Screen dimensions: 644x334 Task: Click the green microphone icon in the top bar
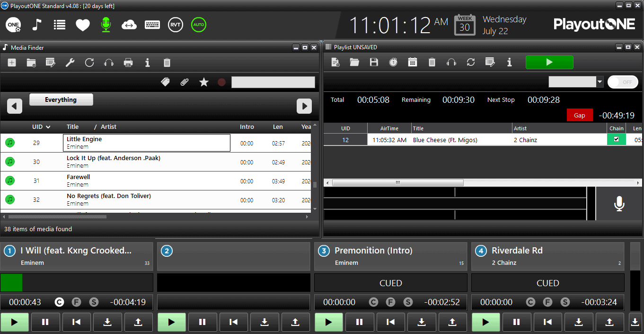click(106, 25)
